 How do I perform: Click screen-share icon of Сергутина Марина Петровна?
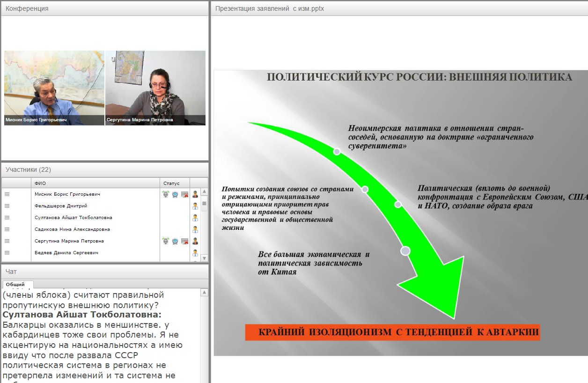pos(184,241)
